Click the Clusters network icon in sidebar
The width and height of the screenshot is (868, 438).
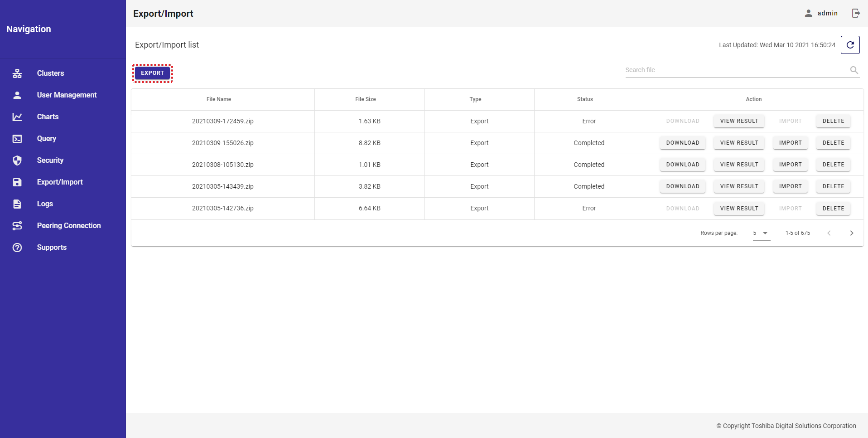17,73
